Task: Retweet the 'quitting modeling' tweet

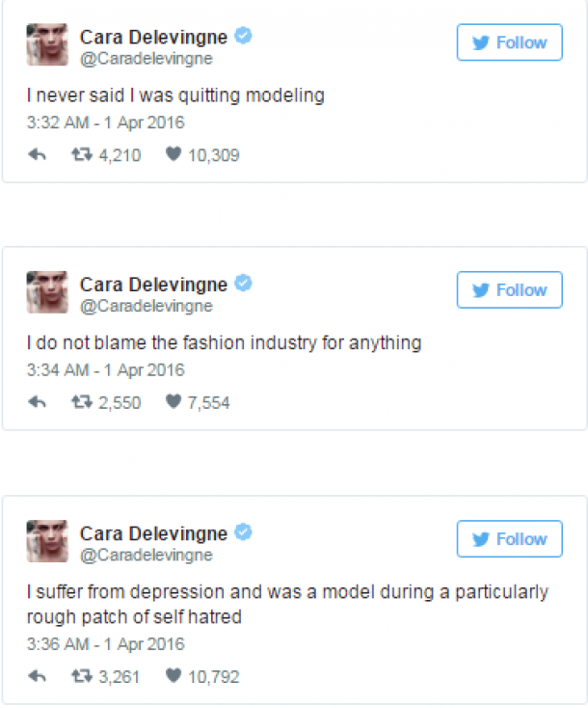Action: pyautogui.click(x=82, y=154)
